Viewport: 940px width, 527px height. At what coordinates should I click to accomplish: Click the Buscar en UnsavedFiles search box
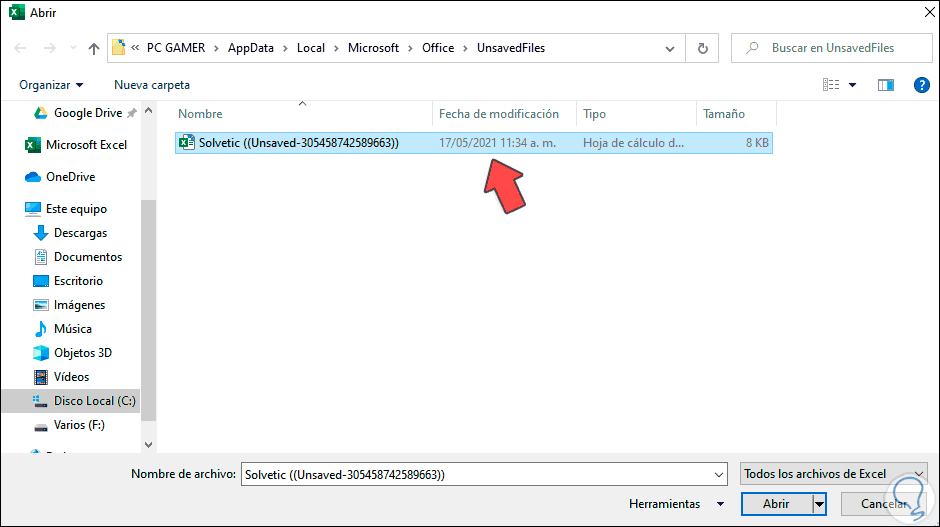coord(831,48)
